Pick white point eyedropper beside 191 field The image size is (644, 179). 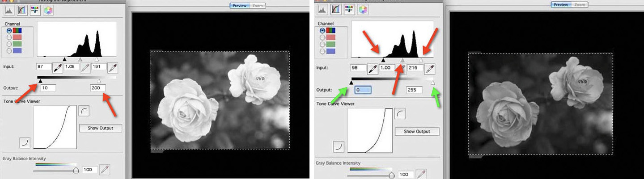pyautogui.click(x=113, y=67)
